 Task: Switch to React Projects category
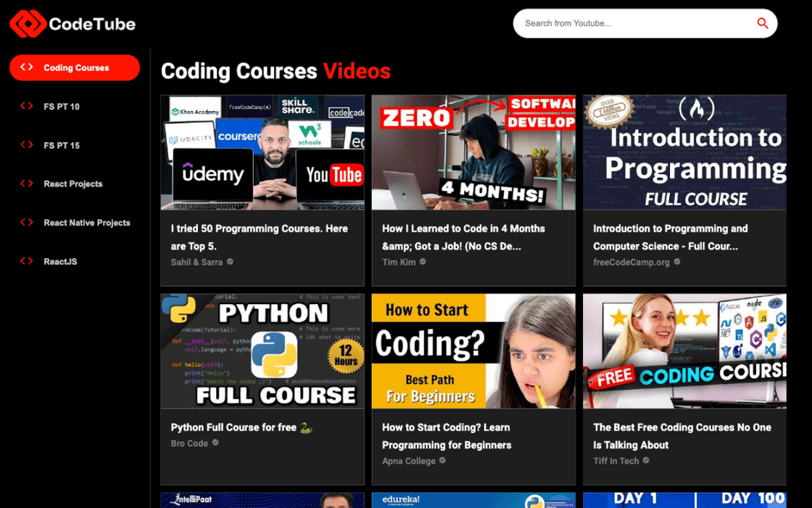click(x=75, y=184)
